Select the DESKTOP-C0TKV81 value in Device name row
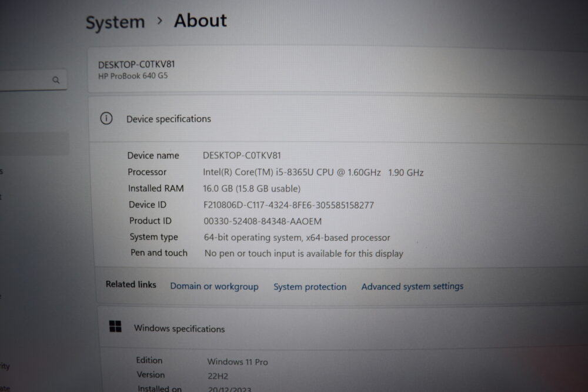The width and height of the screenshot is (588, 392). coord(242,156)
